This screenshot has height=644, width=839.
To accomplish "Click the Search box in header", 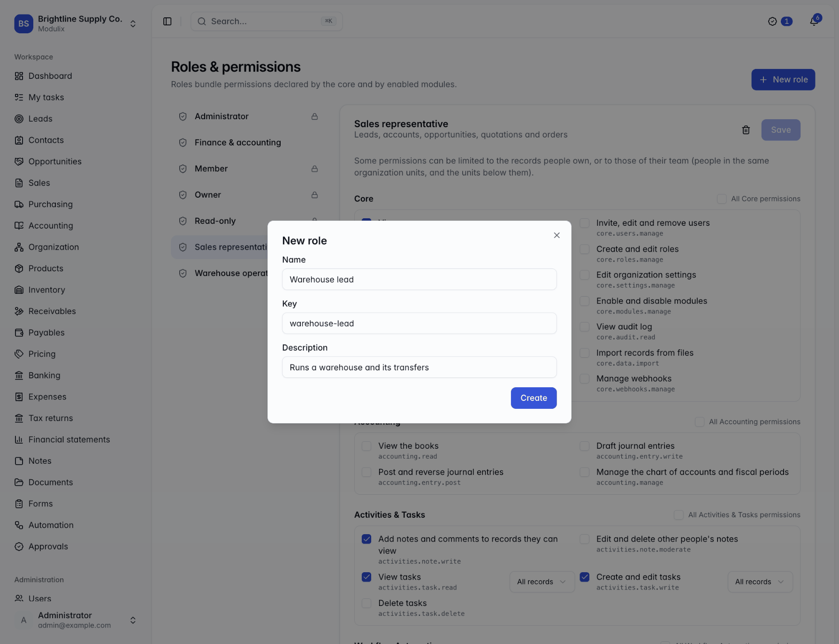I will tap(267, 21).
